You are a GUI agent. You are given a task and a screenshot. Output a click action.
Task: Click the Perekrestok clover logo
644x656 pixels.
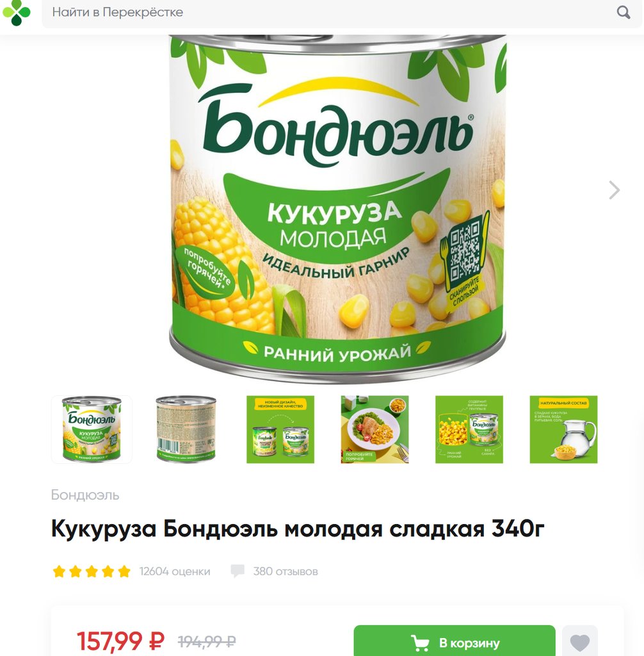coord(16,12)
